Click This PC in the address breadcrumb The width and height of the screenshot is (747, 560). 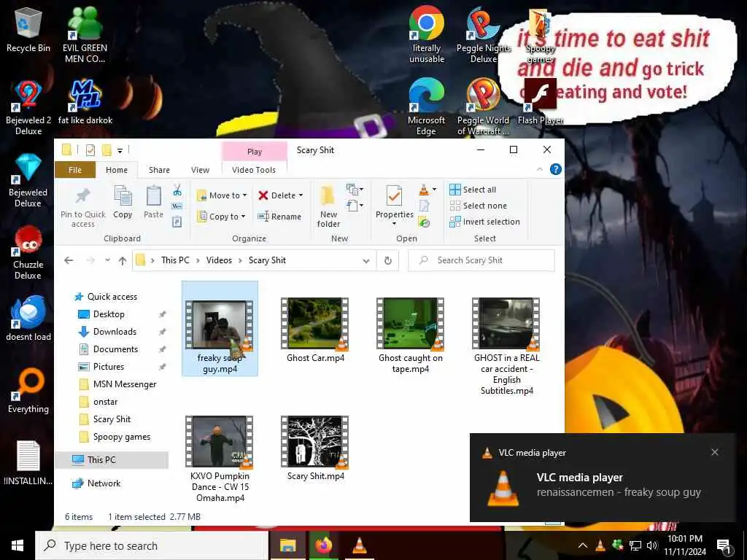click(x=175, y=260)
